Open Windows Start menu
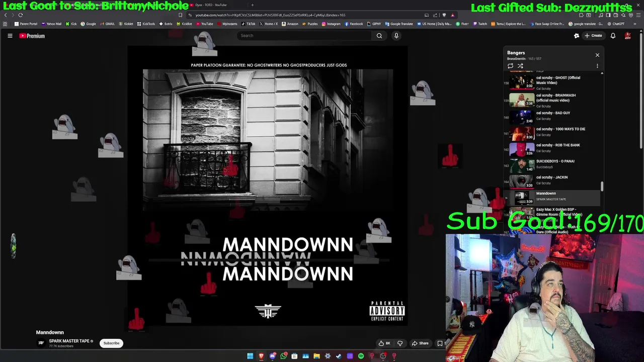The image size is (644, 362). pyautogui.click(x=250, y=356)
